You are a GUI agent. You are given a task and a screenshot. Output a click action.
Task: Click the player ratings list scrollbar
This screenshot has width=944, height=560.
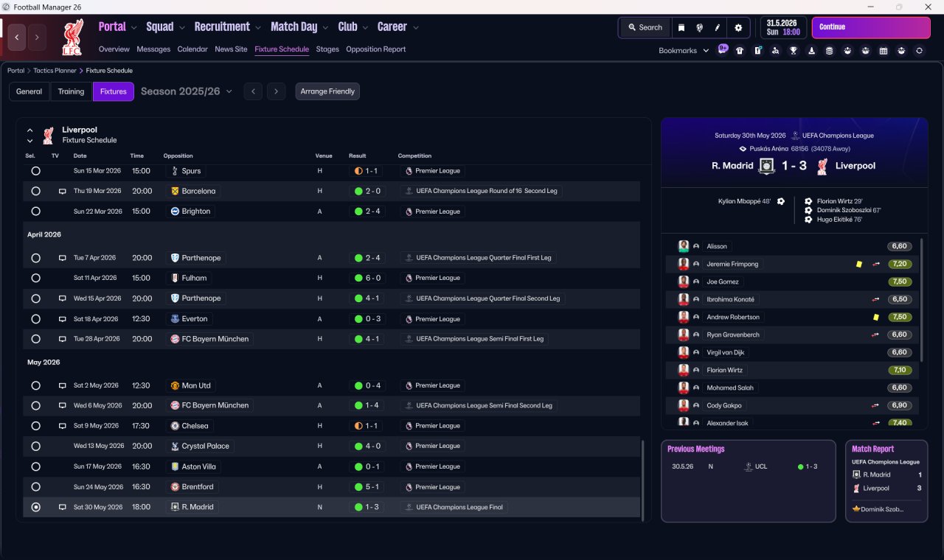(923, 299)
